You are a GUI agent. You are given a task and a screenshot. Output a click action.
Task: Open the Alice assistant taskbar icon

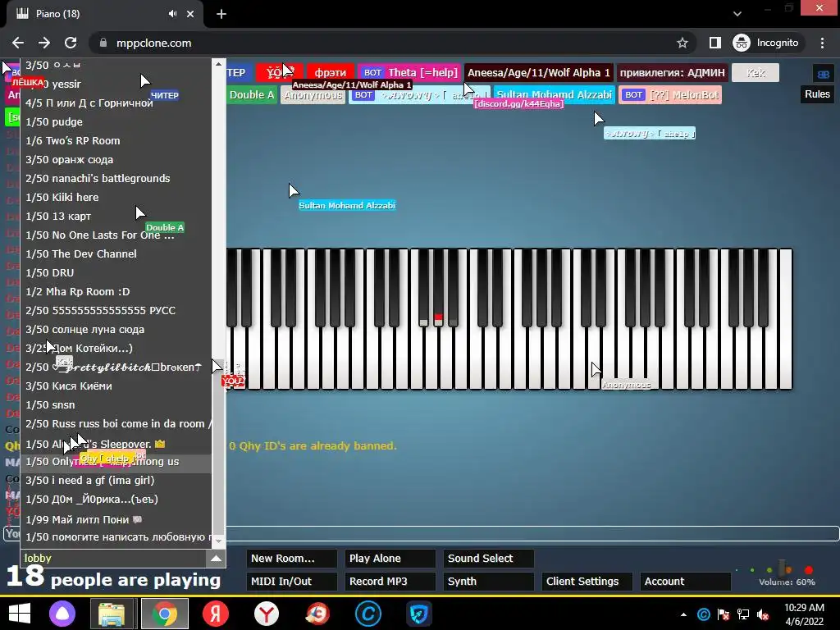(x=62, y=614)
